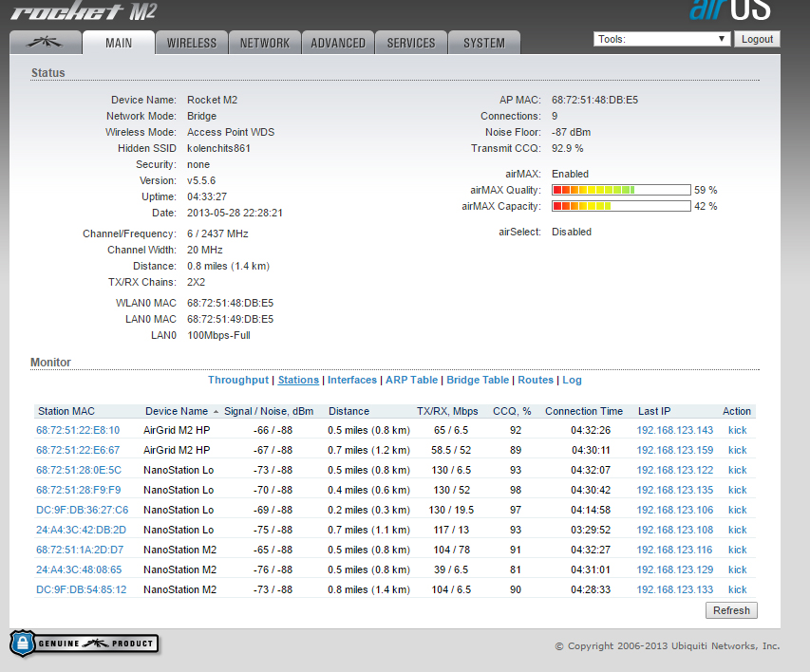
Task: Show the Throughput monitor
Action: (x=238, y=381)
